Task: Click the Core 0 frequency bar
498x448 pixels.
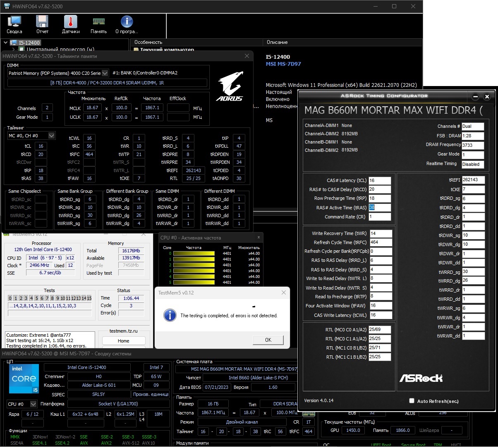Action: coord(194,254)
